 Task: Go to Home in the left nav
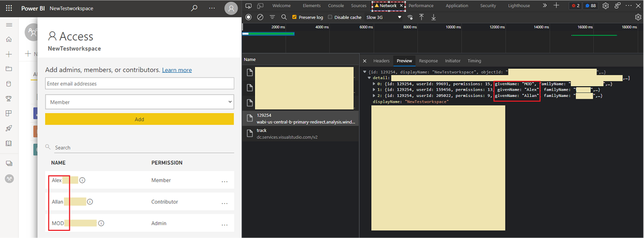click(x=9, y=39)
